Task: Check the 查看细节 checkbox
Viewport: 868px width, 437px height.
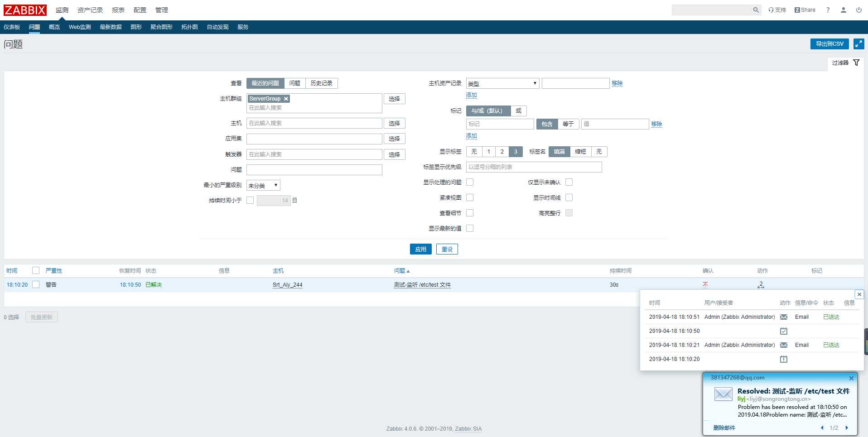Action: pos(470,213)
